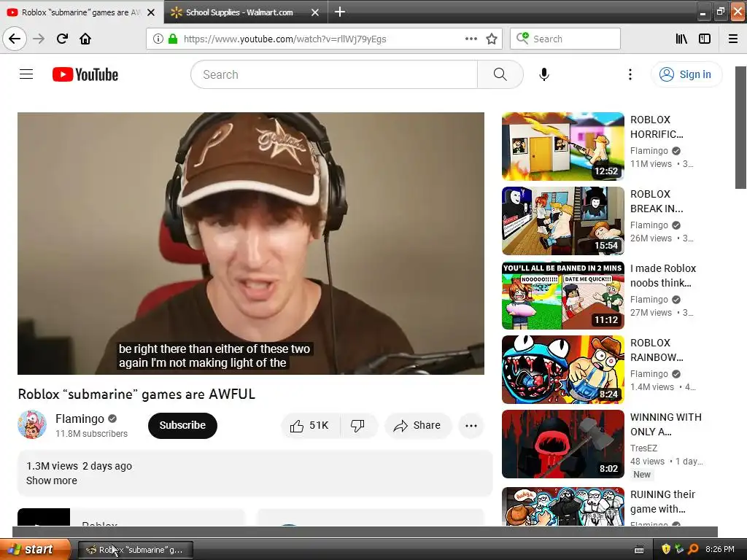
Task: Expand description with Show more
Action: (x=52, y=481)
